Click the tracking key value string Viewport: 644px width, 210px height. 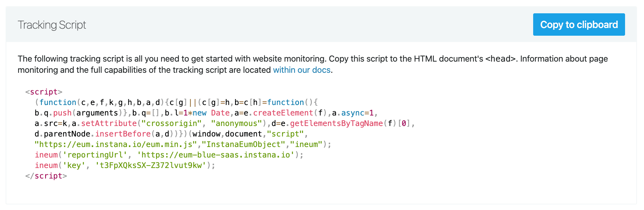tap(151, 165)
